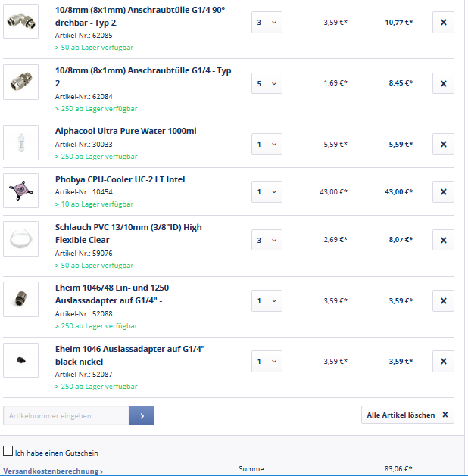This screenshot has width=468, height=476.
Task: Click the Artikelnummer eingeben input field
Action: coord(67,415)
